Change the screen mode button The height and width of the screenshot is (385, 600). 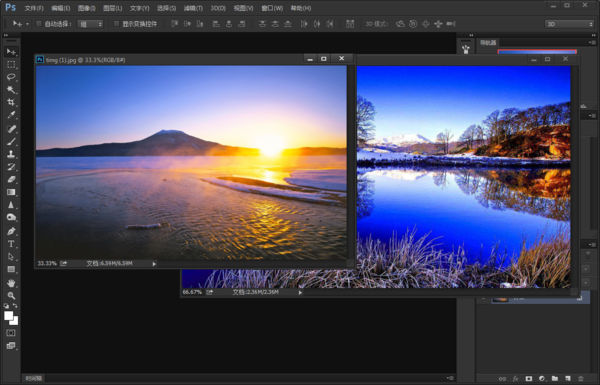point(11,346)
